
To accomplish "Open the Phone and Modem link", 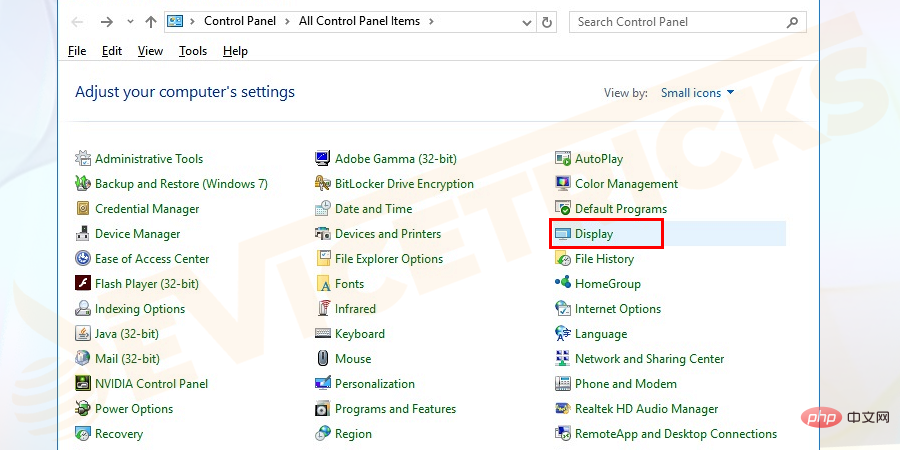I will click(x=626, y=383).
